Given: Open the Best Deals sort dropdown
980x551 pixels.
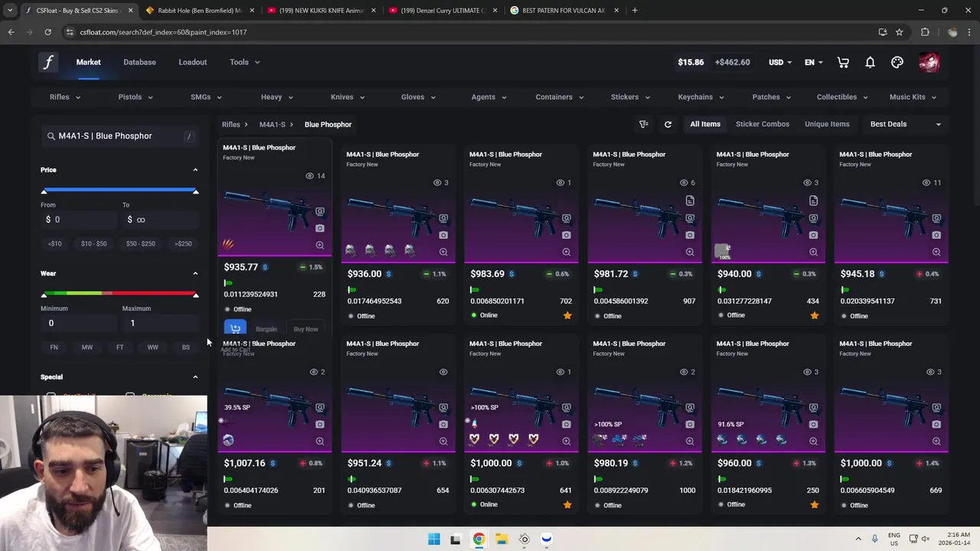Looking at the screenshot, I should [906, 124].
